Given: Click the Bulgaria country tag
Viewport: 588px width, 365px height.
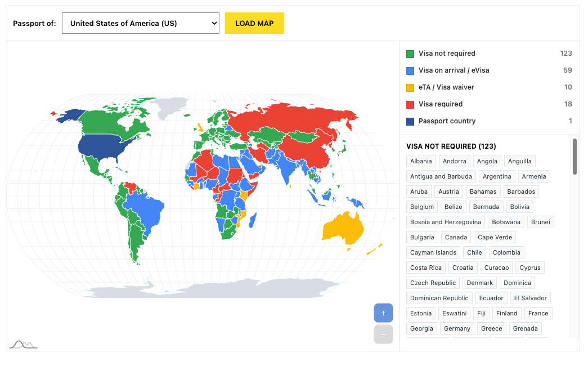Looking at the screenshot, I should pyautogui.click(x=422, y=237).
